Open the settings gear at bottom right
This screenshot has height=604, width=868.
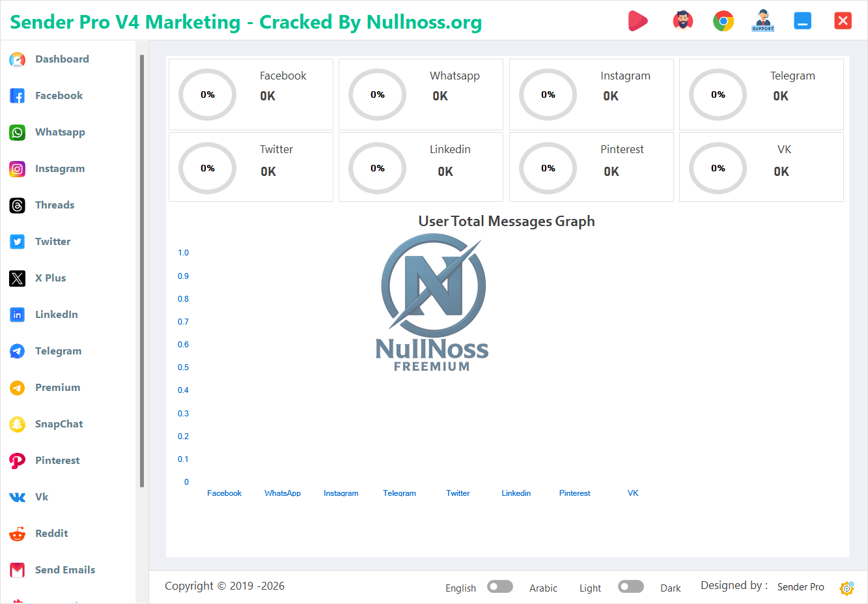click(x=847, y=588)
